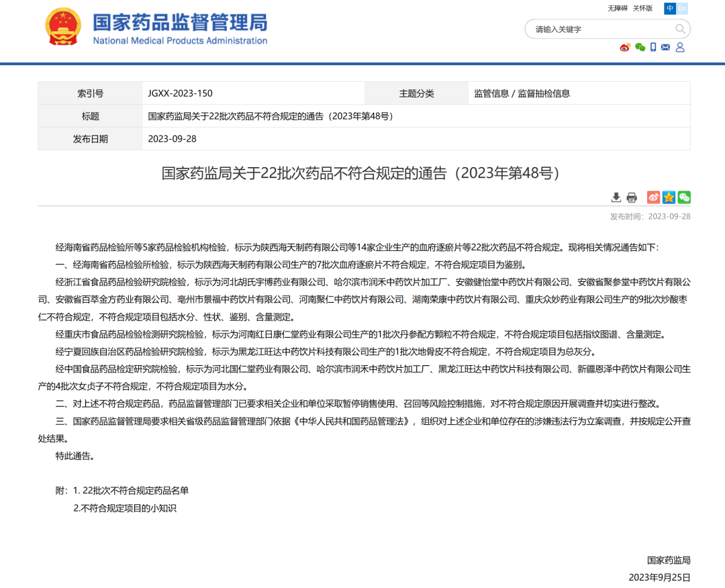The height and width of the screenshot is (588, 725).
Task: Share the article via star icon
Action: point(669,197)
